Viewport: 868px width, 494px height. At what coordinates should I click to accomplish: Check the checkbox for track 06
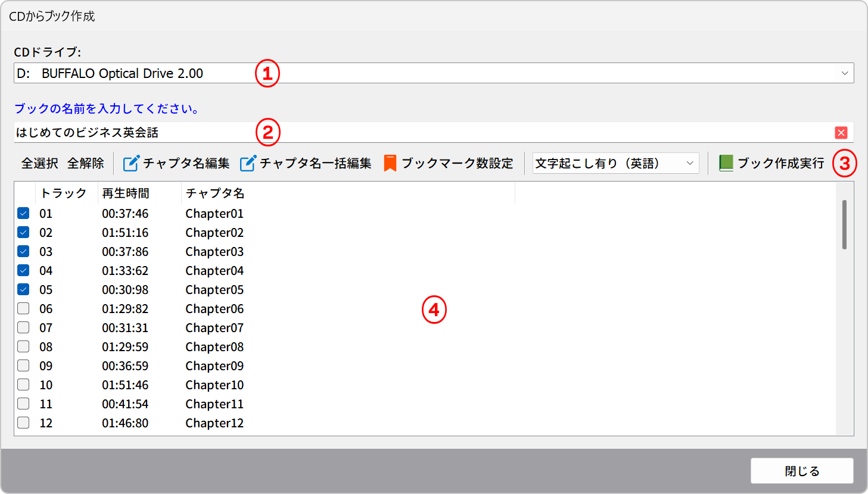click(23, 308)
